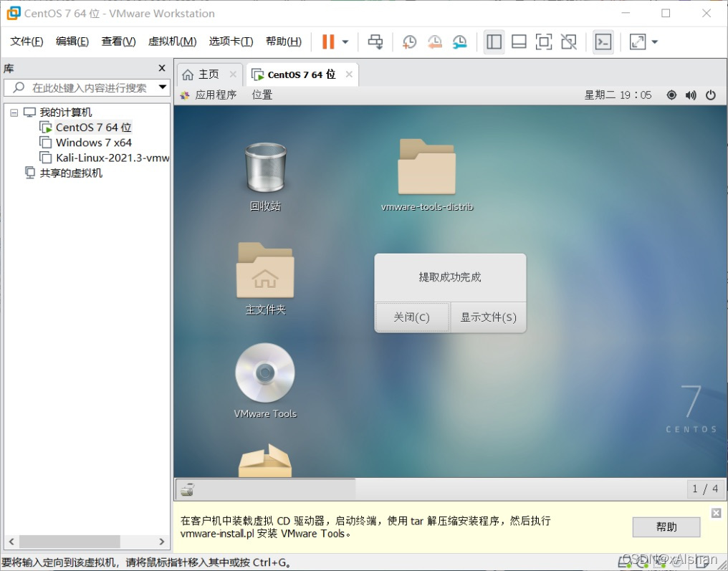Click the 帮助 button in yellow hint bar
This screenshot has height=571, width=728.
pos(666,527)
